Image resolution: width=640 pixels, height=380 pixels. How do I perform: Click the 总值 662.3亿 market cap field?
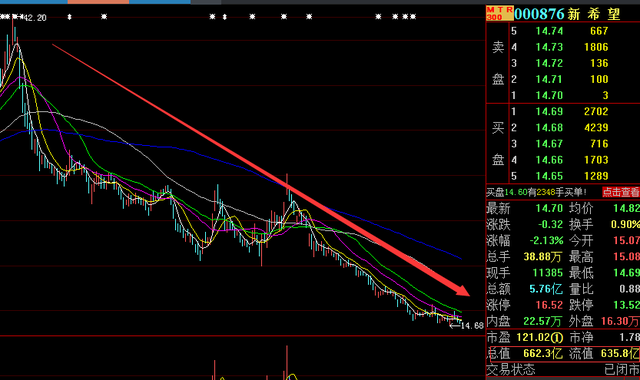[525, 353]
